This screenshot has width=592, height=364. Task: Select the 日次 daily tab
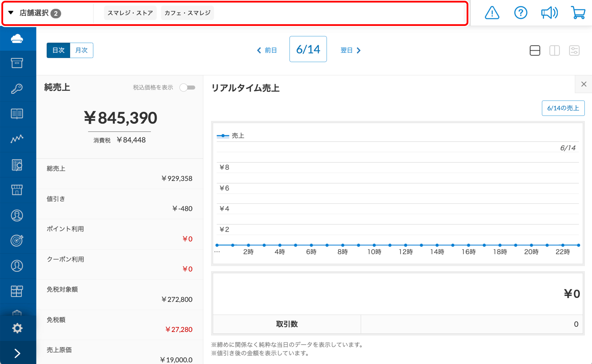[x=58, y=50]
